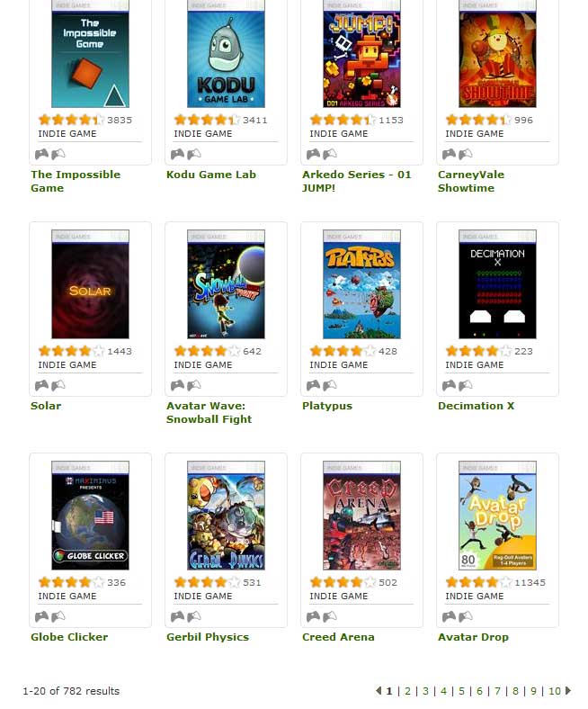Open The Impossible Game cover image

tap(91, 54)
